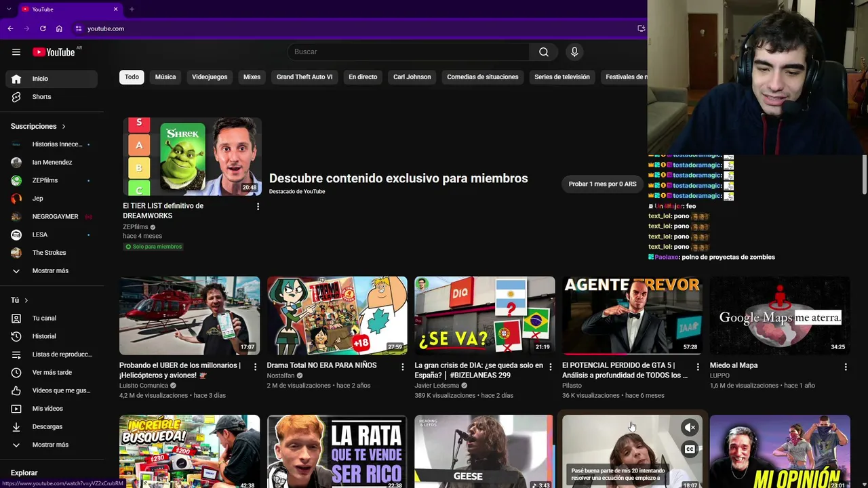Screen dimensions: 868x488
Task: Play the red helicopter video thumbnail
Action: pos(190,316)
